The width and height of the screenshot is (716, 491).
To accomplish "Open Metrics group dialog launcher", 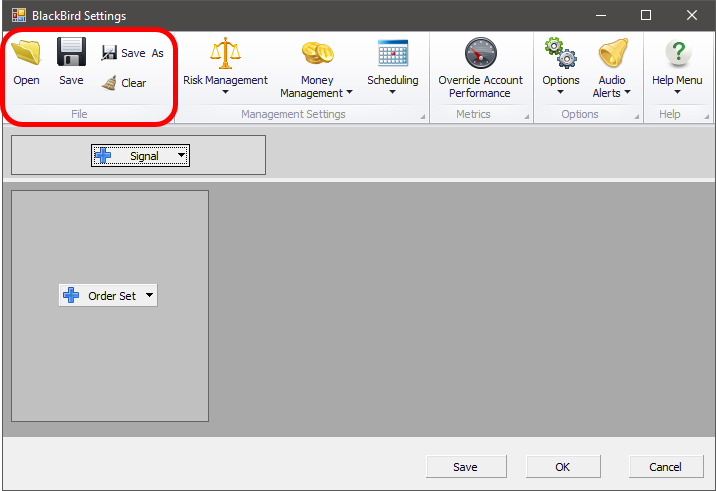I will click(x=526, y=117).
